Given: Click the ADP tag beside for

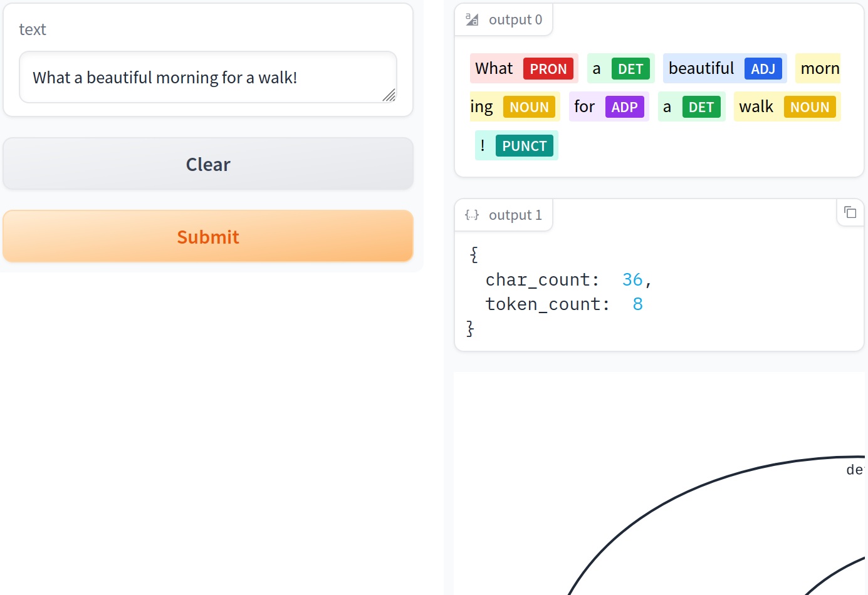Looking at the screenshot, I should (625, 107).
